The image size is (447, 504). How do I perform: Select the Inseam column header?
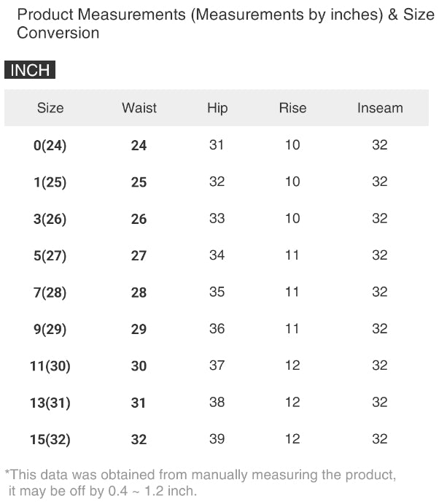[x=380, y=108]
